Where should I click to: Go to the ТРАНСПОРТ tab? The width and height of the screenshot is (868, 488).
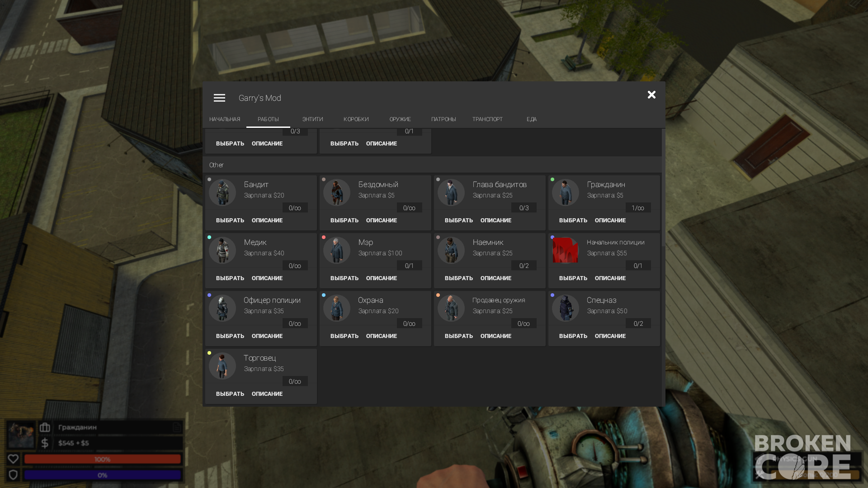point(487,119)
